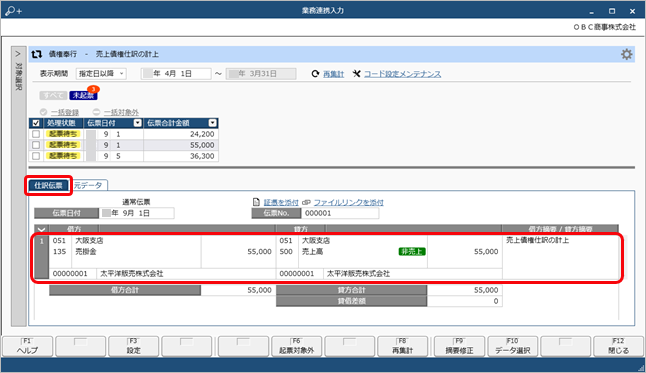
Task: Toggle the select-all header checkbox
Action: [36, 123]
